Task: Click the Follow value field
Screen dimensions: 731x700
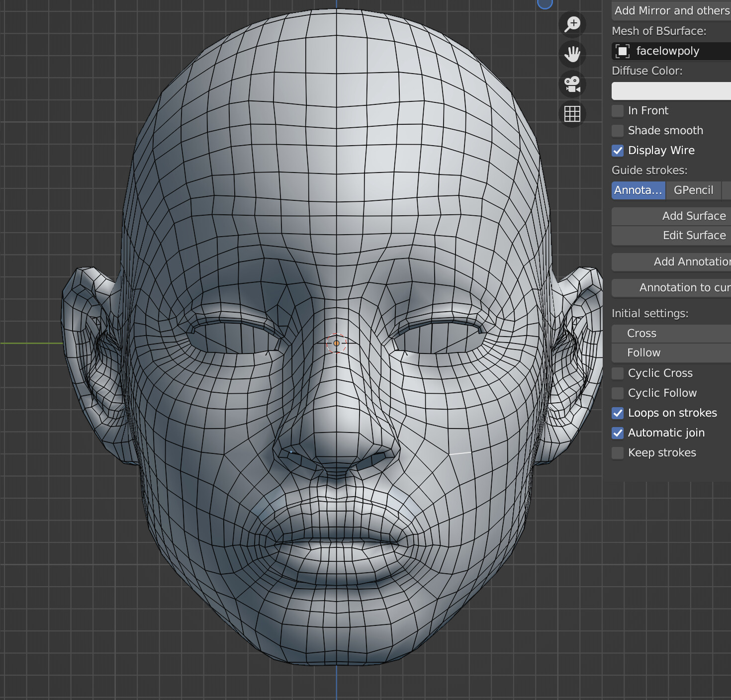Action: (x=671, y=353)
